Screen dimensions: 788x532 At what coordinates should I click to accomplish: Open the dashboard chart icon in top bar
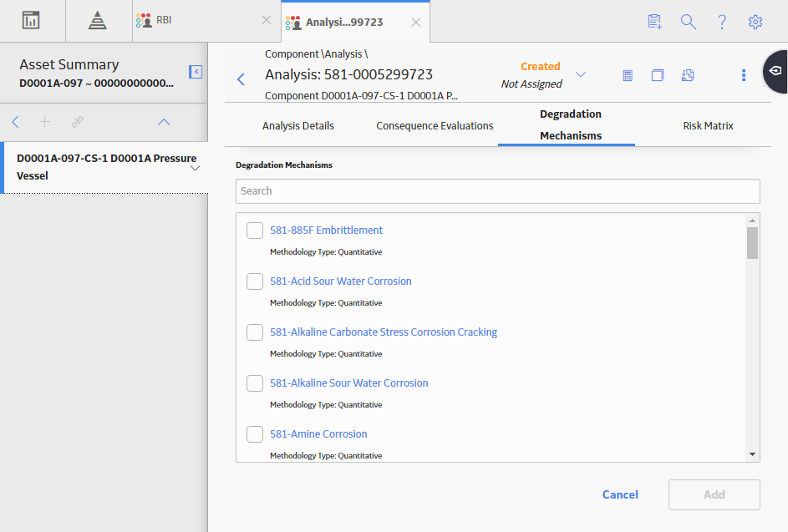pyautogui.click(x=31, y=21)
